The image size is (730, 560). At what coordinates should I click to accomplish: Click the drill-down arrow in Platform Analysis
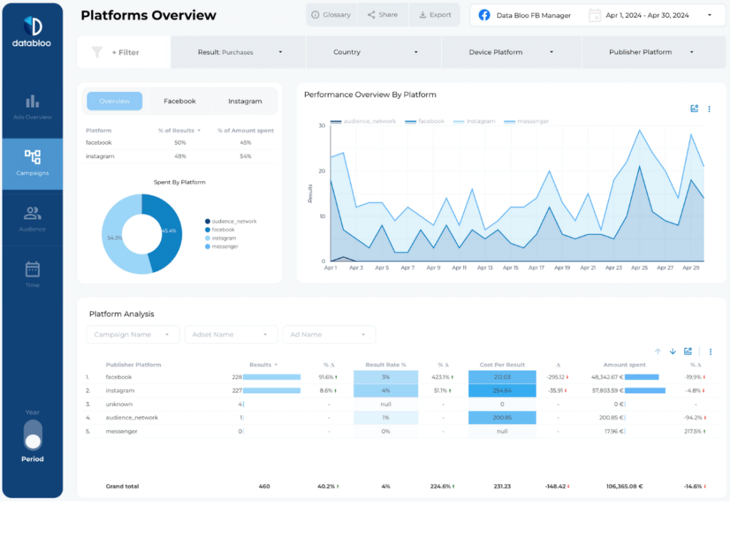[x=672, y=351]
